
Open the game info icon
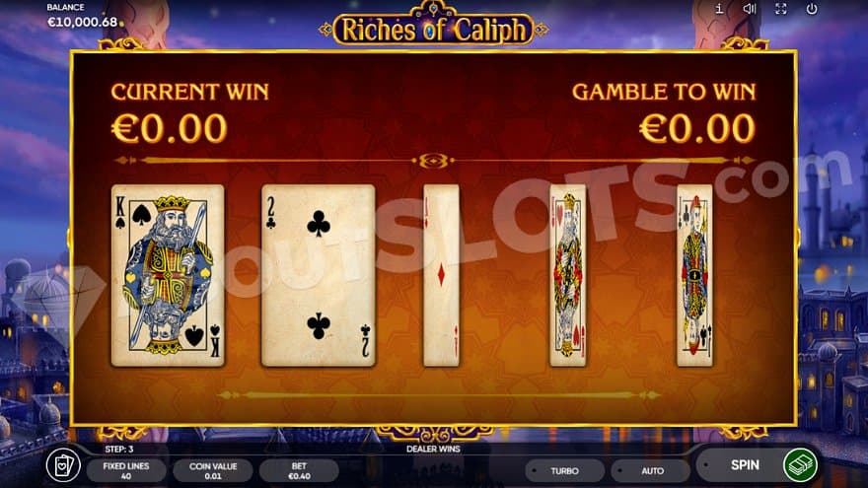[718, 8]
